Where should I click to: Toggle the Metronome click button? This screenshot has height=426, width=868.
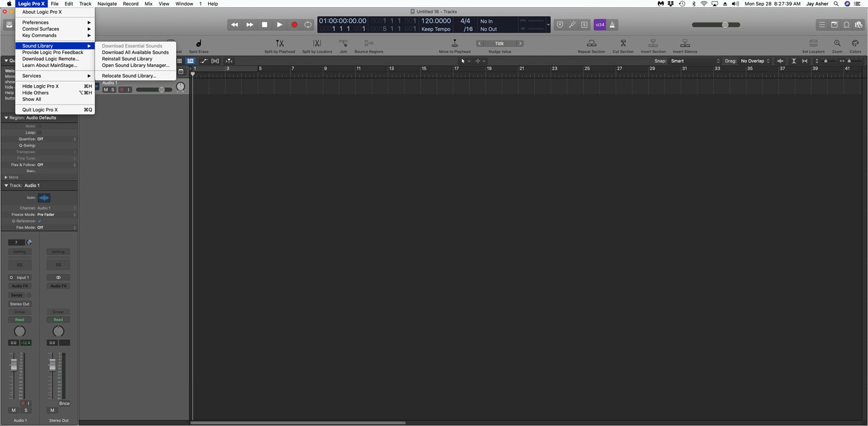pyautogui.click(x=612, y=24)
